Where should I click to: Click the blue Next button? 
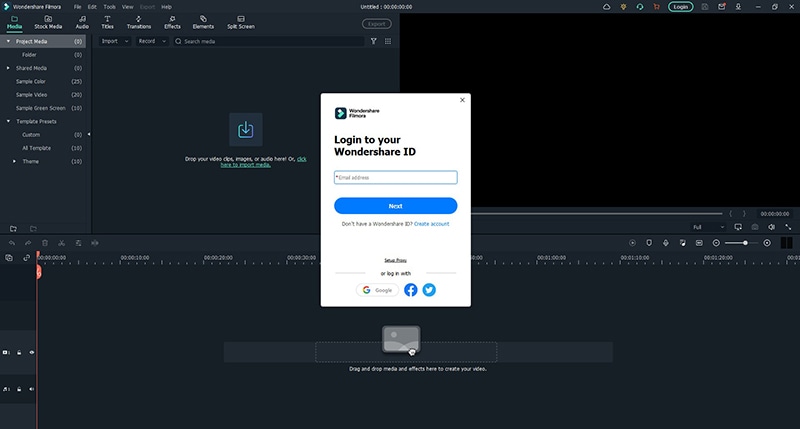[x=395, y=206]
